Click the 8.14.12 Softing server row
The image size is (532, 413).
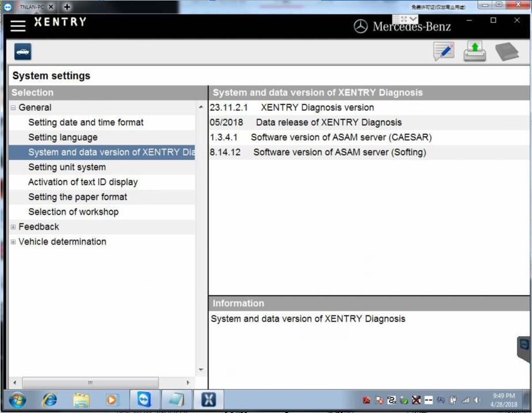coord(369,152)
